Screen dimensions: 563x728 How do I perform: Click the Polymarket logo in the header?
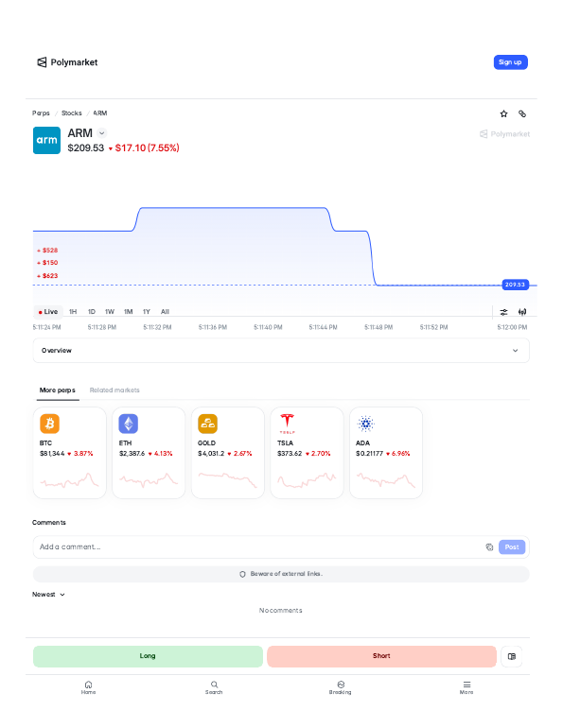click(x=67, y=62)
